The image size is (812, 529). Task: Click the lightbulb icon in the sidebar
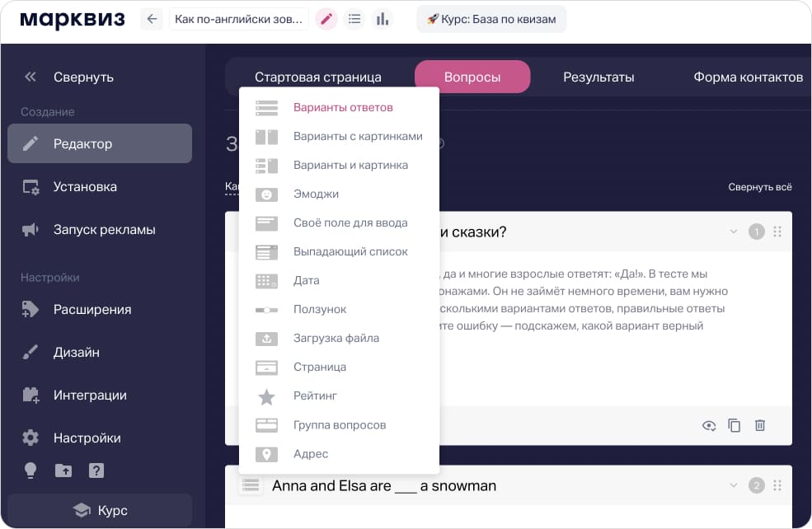tap(31, 471)
